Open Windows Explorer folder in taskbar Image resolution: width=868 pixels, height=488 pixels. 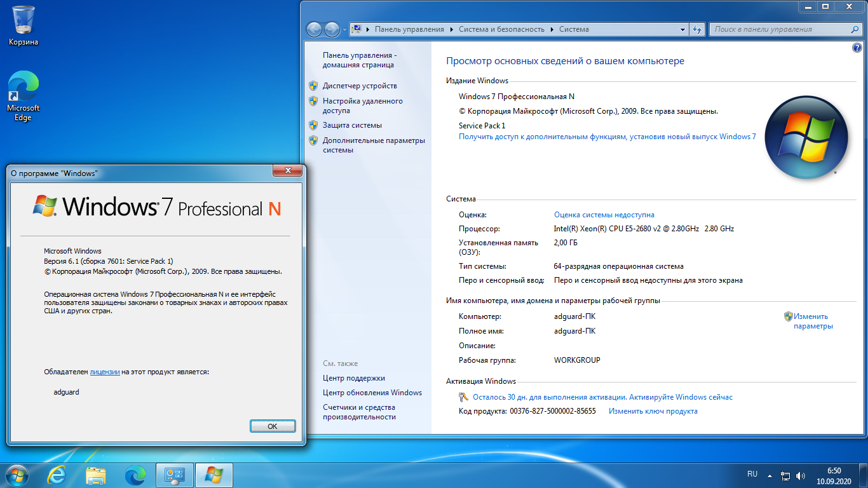click(x=96, y=475)
